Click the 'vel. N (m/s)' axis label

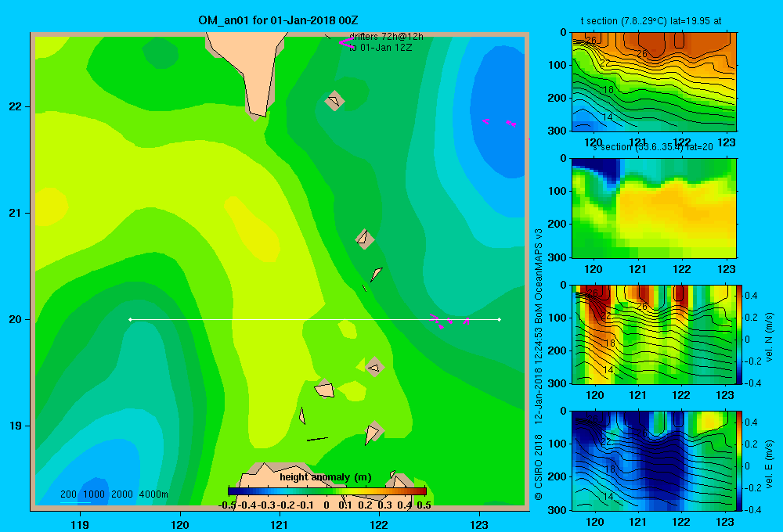click(x=769, y=337)
